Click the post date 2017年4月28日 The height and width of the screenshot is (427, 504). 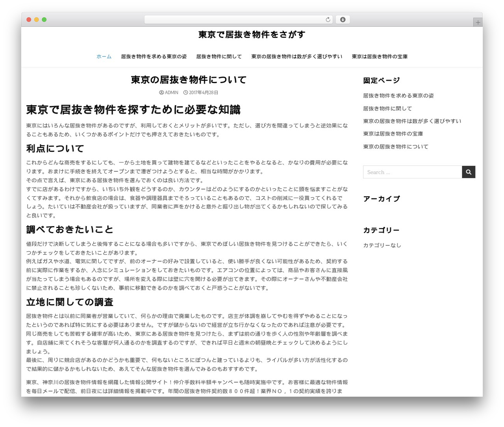coord(204,93)
